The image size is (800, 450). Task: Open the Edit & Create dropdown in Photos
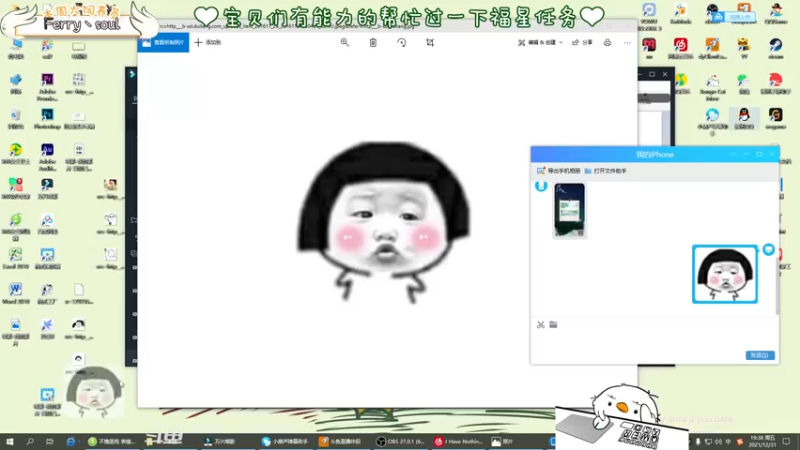click(540, 42)
